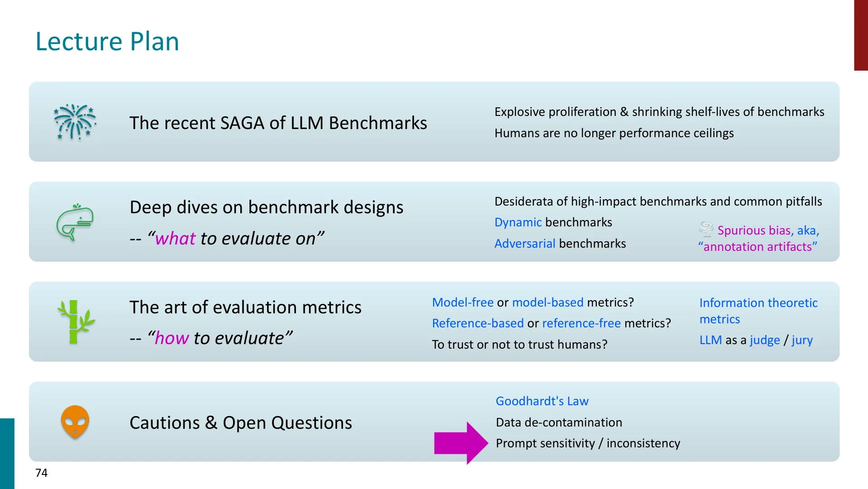Image resolution: width=868 pixels, height=489 pixels.
Task: Click 'The recent SAGA of LLM Benchmarks' heading
Action: coord(278,123)
